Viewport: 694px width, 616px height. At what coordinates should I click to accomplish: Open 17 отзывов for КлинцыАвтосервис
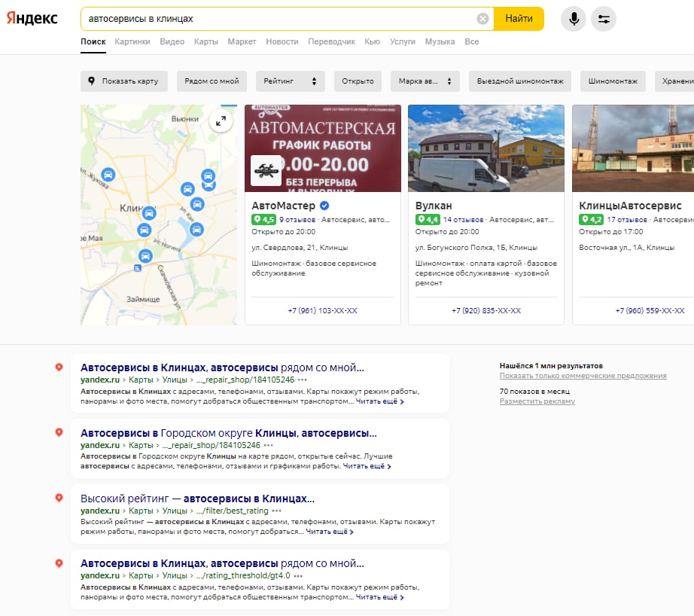pyautogui.click(x=627, y=220)
